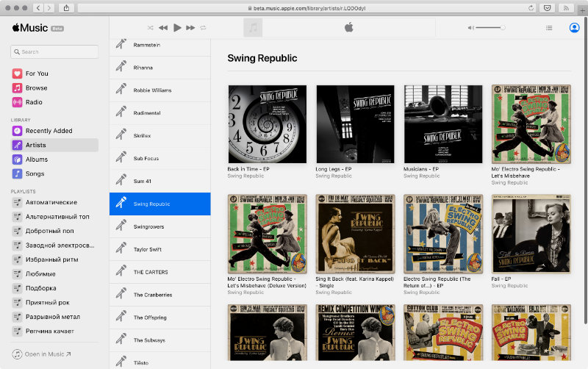Select artist The Offspring

(x=160, y=318)
